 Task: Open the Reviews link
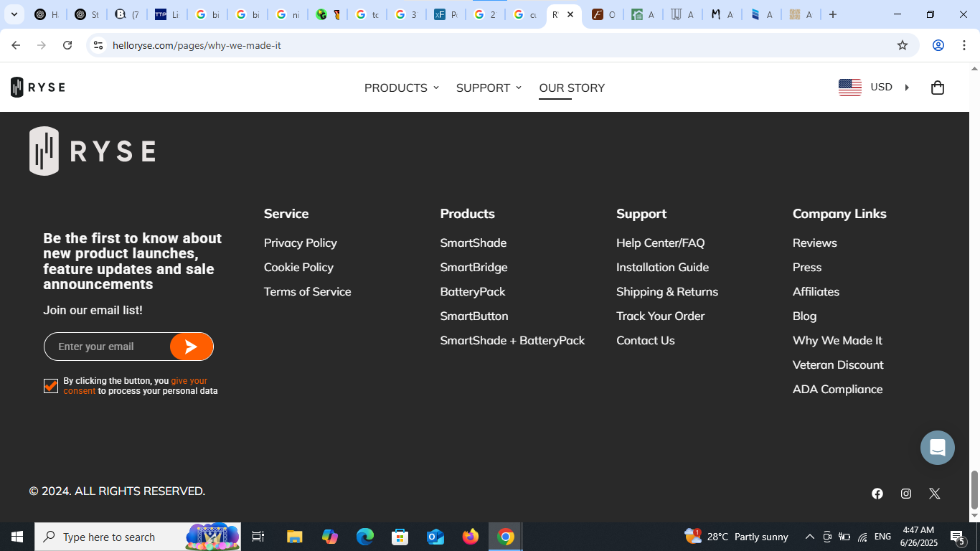tap(814, 242)
